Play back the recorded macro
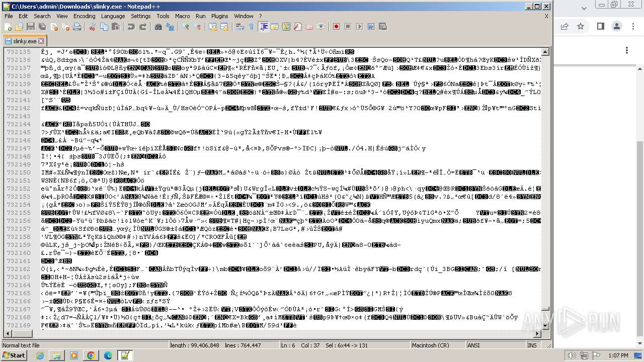The height and width of the screenshot is (362, 644). pos(360,27)
